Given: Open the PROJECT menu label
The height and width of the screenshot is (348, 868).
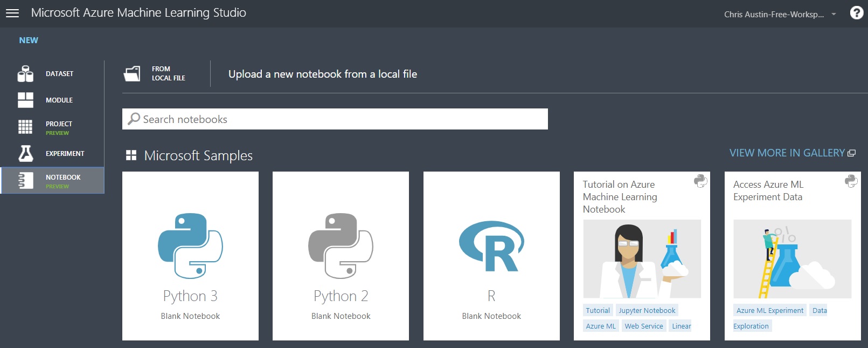Looking at the screenshot, I should 59,124.
